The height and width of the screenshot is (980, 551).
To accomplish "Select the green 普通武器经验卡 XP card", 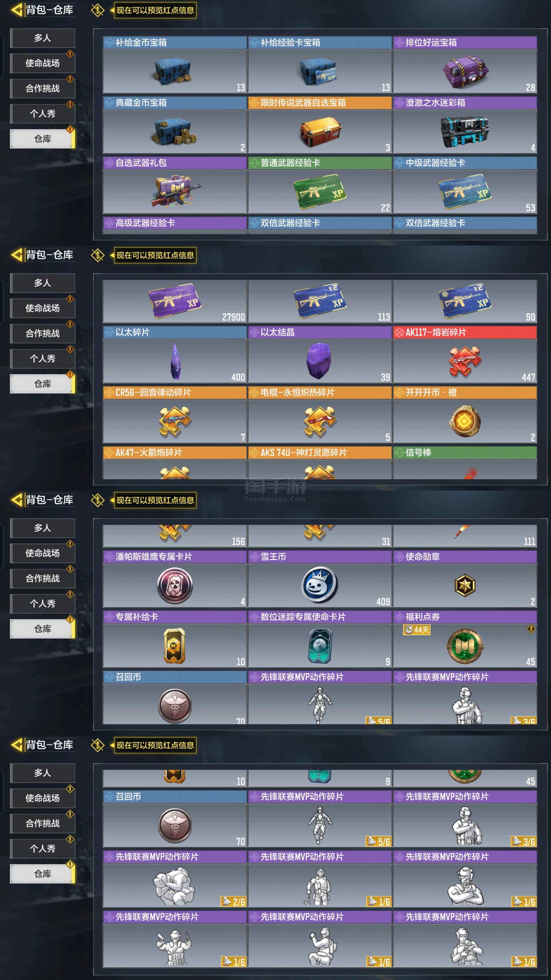I will [320, 192].
